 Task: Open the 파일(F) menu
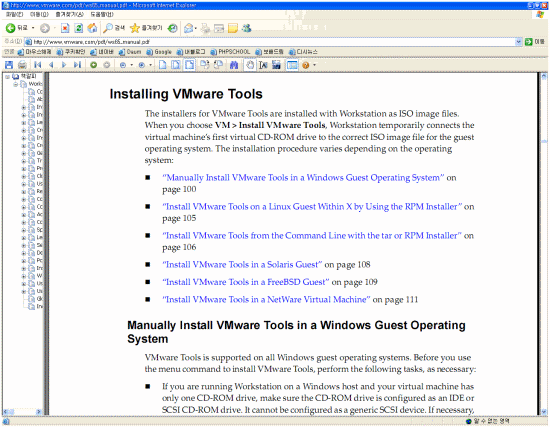click(14, 14)
